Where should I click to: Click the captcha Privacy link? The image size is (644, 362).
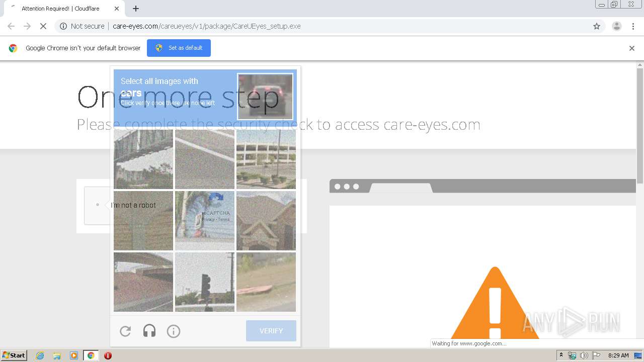tap(209, 220)
